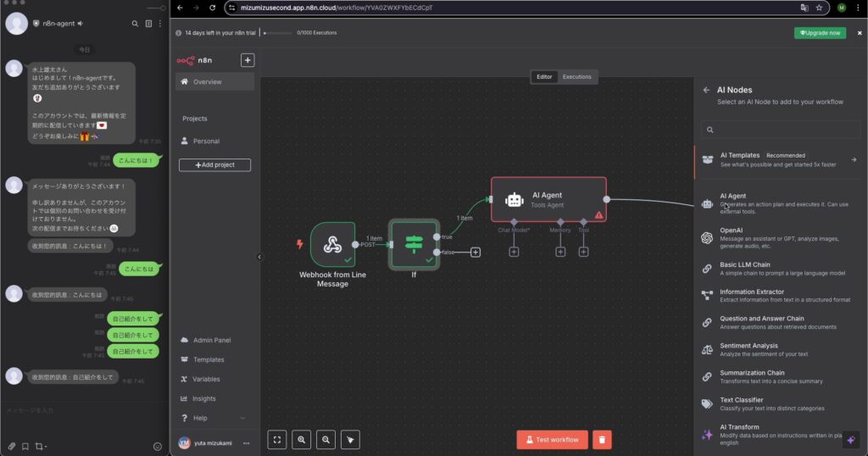
Task: Click the yuta mizukami user avatar
Action: [184, 442]
